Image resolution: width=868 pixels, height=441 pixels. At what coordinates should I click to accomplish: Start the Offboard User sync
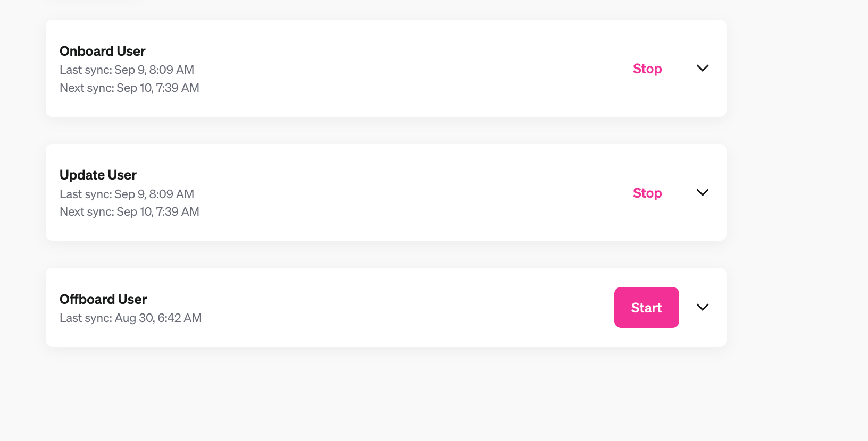coord(646,307)
